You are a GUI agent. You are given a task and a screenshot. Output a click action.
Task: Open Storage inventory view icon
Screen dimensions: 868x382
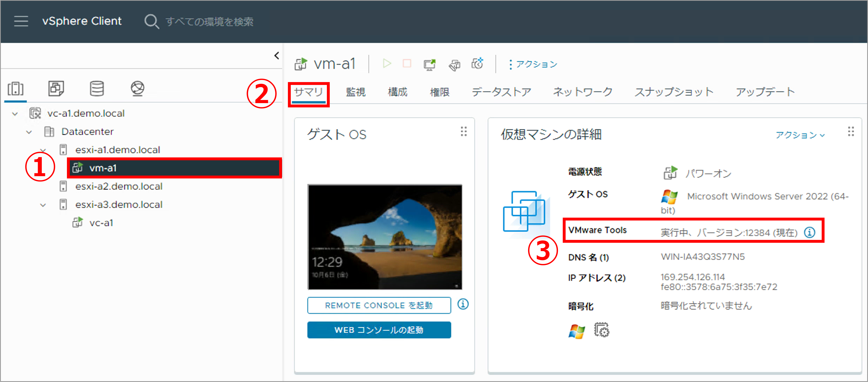(x=97, y=89)
